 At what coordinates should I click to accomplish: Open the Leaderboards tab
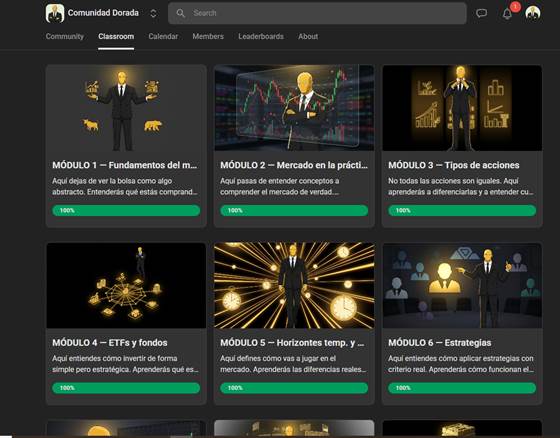point(261,36)
